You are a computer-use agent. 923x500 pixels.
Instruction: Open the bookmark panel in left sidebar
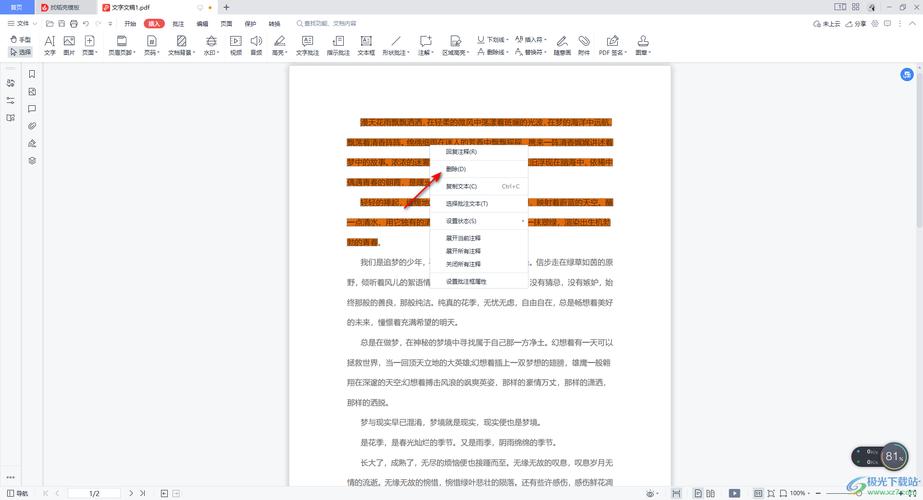pyautogui.click(x=32, y=74)
